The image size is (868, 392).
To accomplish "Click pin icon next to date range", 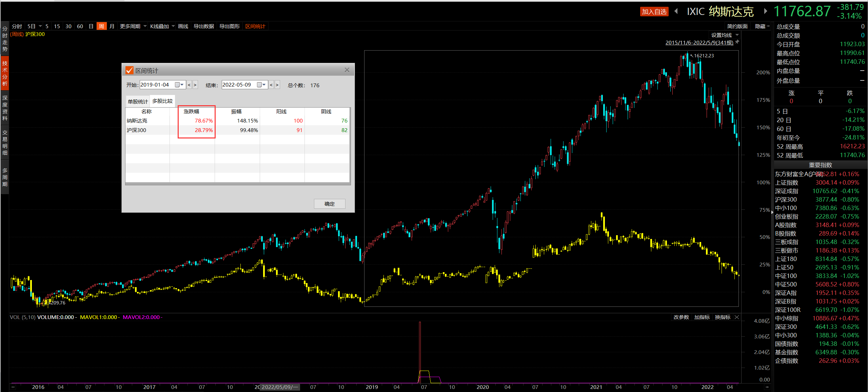I will tap(737, 42).
